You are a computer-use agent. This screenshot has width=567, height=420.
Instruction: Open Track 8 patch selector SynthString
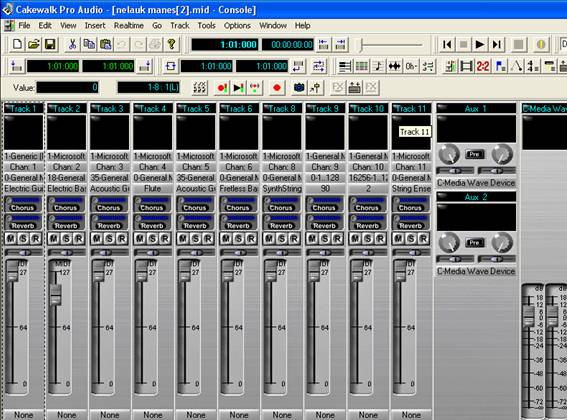pyautogui.click(x=282, y=188)
